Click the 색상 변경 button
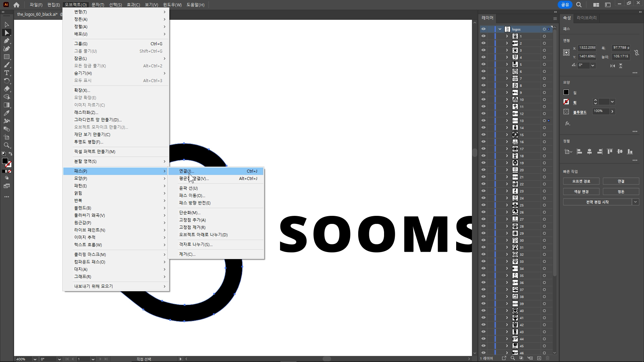This screenshot has width=644, height=362. (x=581, y=192)
